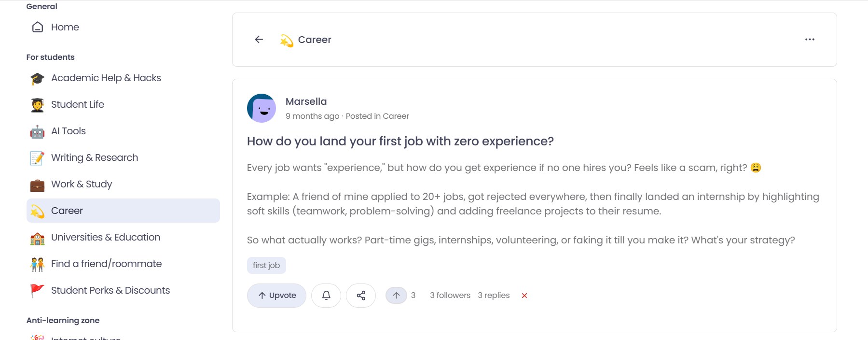Enable notifications with the bell icon
This screenshot has height=340, width=868.
coord(326,295)
